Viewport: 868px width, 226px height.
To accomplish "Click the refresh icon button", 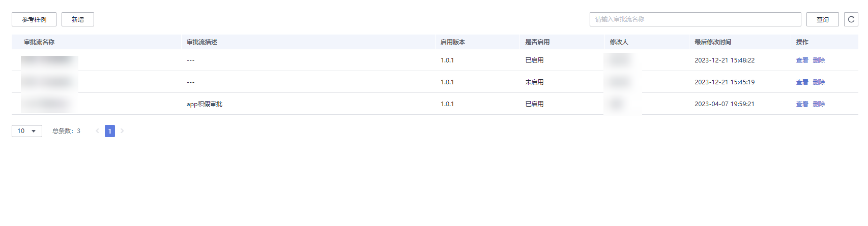I will (x=851, y=19).
